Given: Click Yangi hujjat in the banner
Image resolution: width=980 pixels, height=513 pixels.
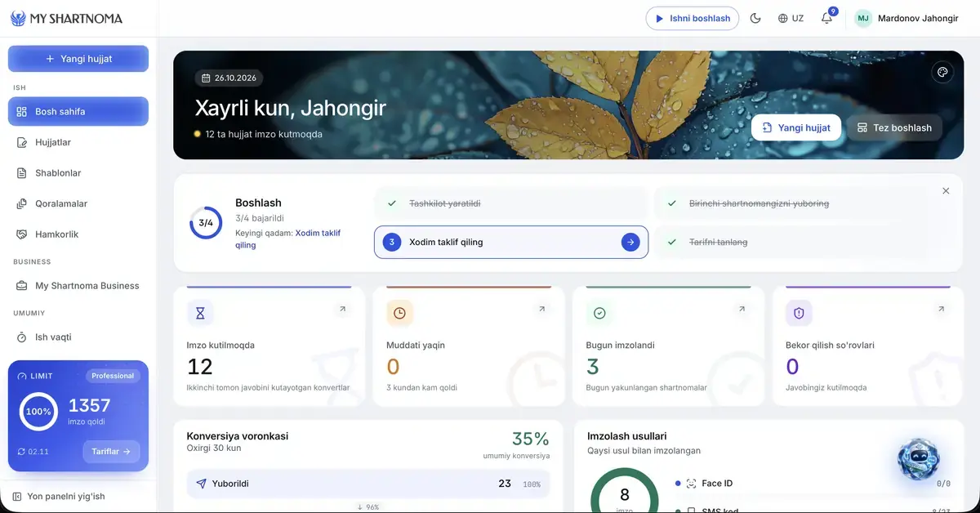Looking at the screenshot, I should tap(796, 127).
